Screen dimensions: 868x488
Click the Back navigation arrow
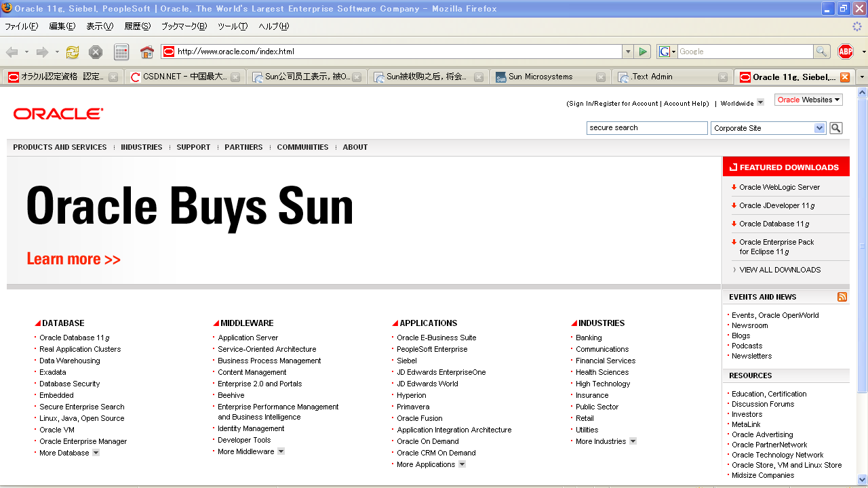[x=12, y=52]
